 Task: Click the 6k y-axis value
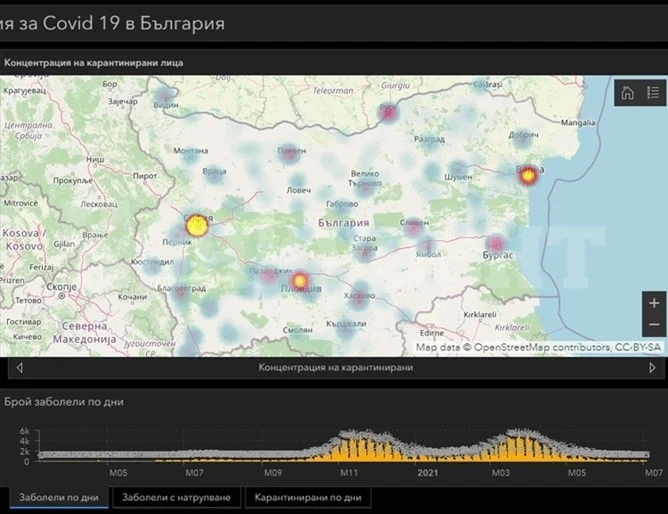(x=24, y=431)
